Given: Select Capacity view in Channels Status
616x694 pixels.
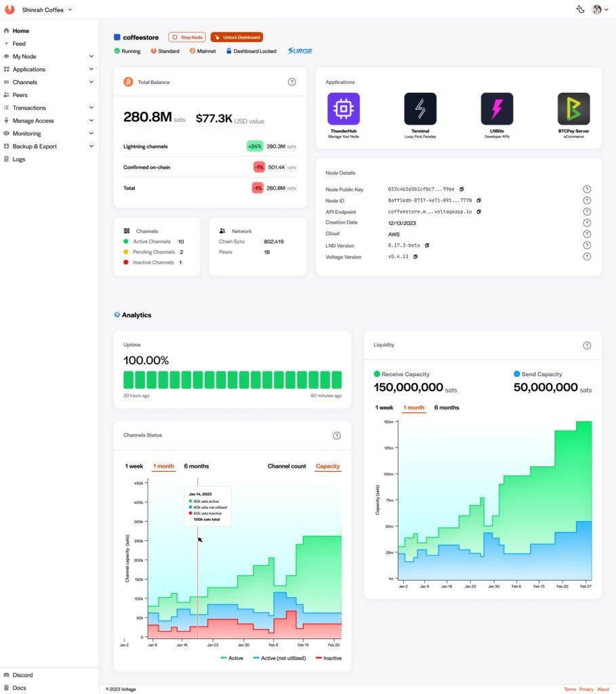Looking at the screenshot, I should tap(328, 466).
